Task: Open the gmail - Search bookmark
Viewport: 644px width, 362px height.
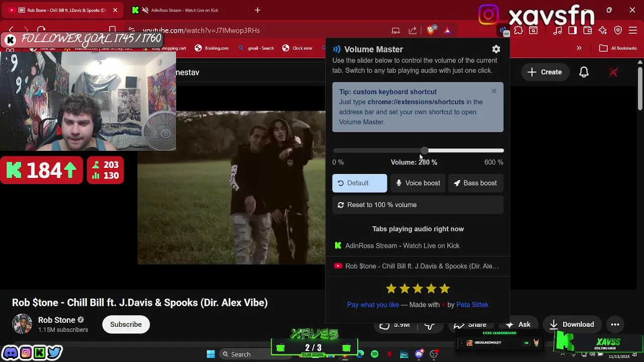Action: coord(256,48)
